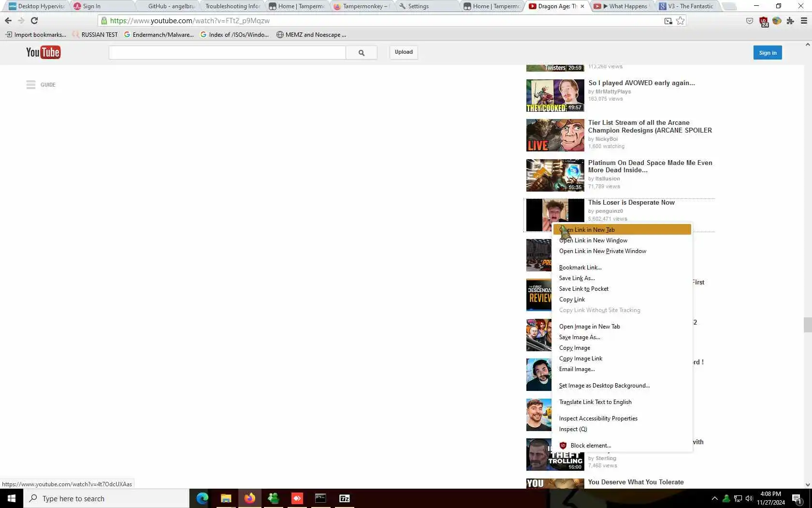812x508 pixels.
Task: Select Save Image As from context menu
Action: [x=622, y=337]
